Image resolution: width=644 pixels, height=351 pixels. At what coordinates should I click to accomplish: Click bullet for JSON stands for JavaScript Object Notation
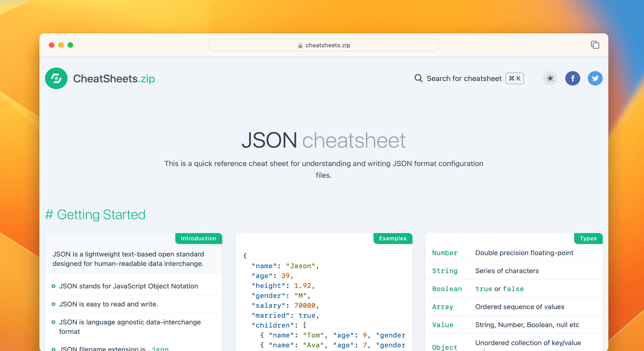53,286
